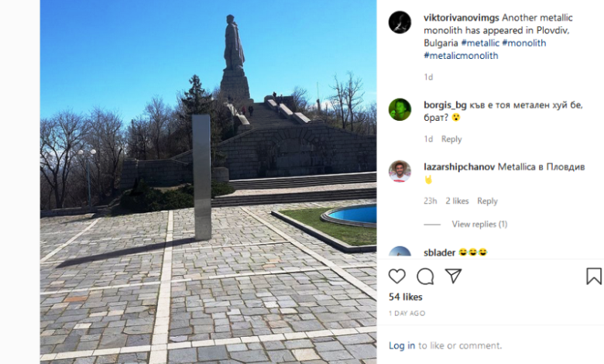
Task: Open sblader avatar picture
Action: (400, 252)
